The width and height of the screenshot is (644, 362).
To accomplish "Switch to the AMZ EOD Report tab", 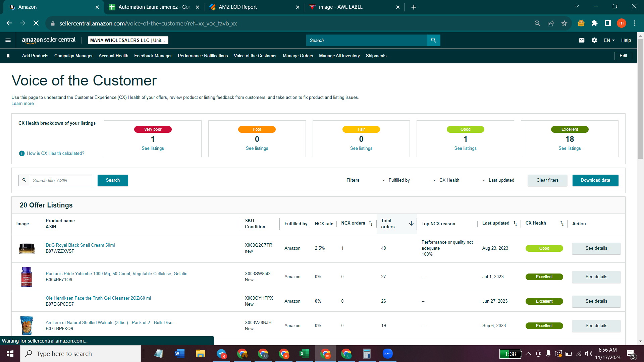I will pos(254,7).
